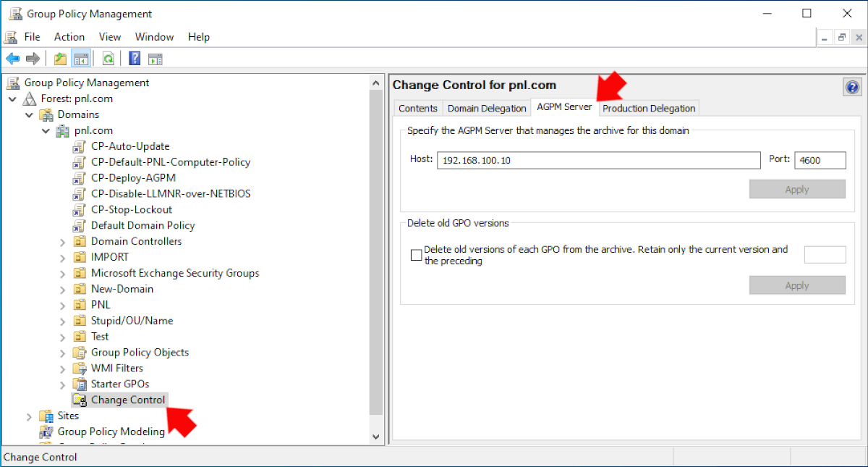Close the inner MDI child window
The width and height of the screenshot is (868, 467).
tap(858, 37)
